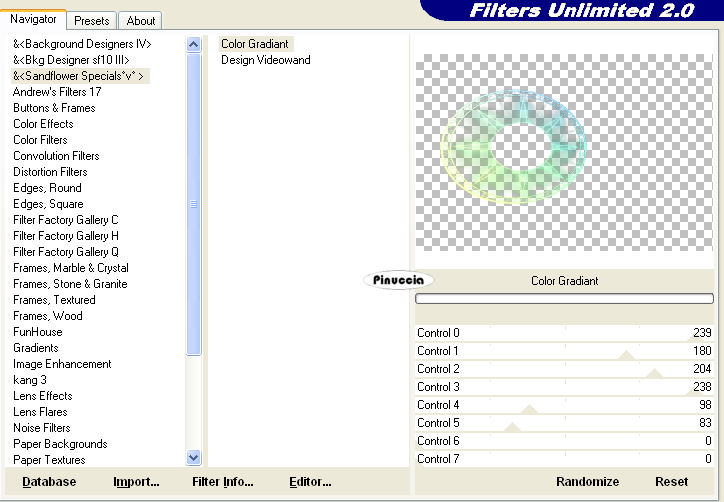This screenshot has height=502, width=724.
Task: Click the Control 7 slider
Action: click(x=564, y=459)
